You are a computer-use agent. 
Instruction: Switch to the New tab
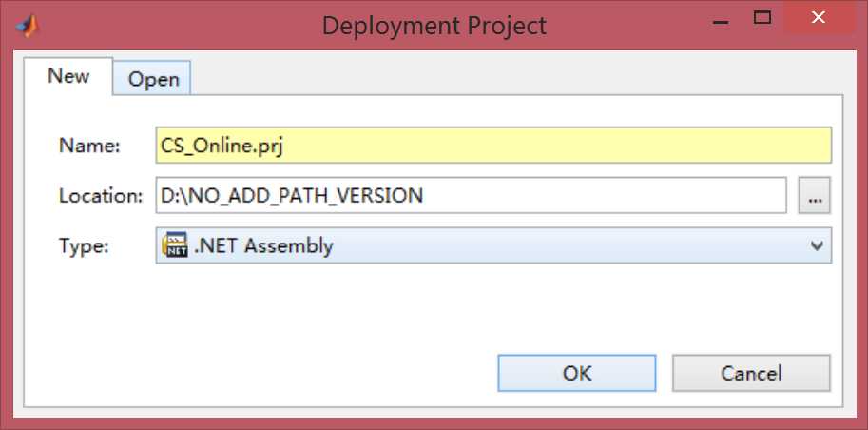tap(68, 76)
